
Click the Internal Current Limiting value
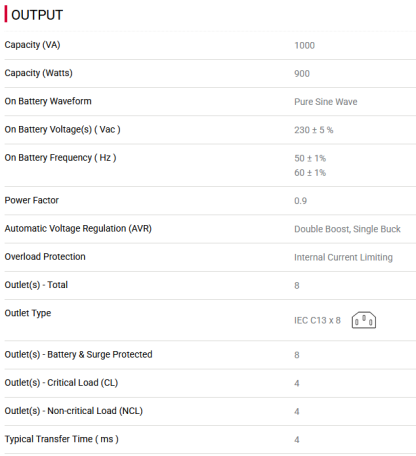point(343,257)
